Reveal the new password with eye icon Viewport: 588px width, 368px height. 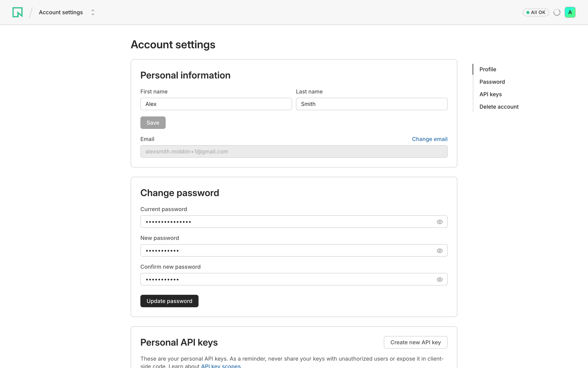coord(439,251)
